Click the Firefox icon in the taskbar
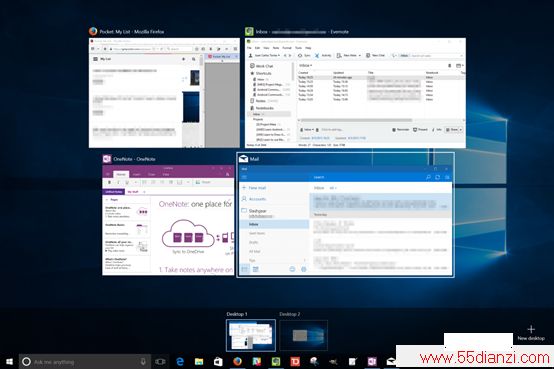Screen dimensions: 554x369 point(237,361)
